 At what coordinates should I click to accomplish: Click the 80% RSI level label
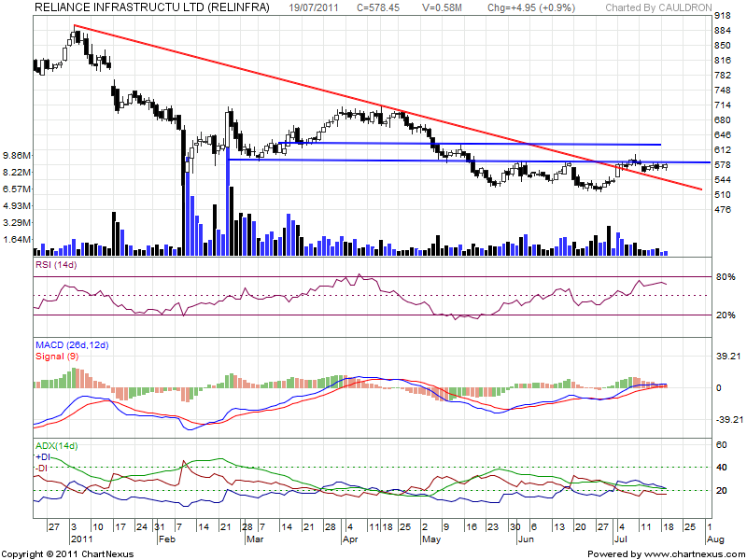click(724, 277)
